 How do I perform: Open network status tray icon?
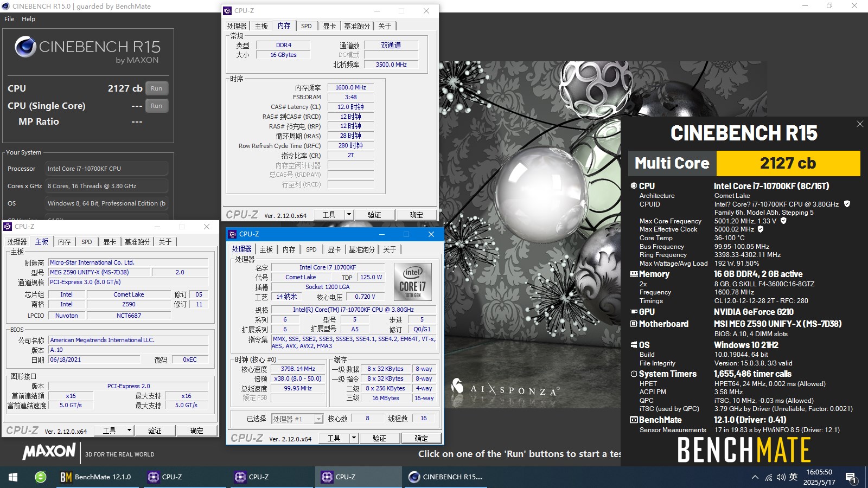tap(769, 477)
